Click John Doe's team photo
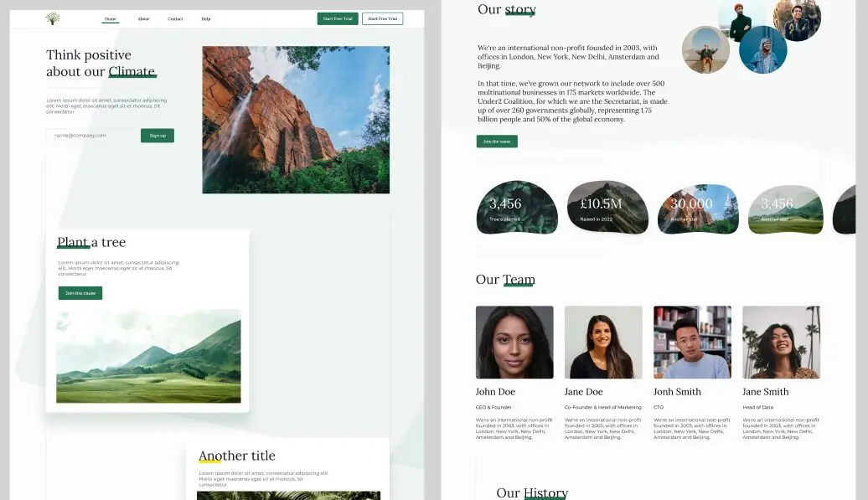868x500 pixels. click(x=514, y=340)
